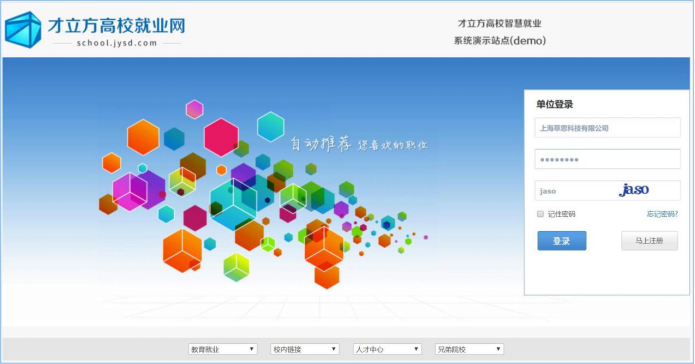Focus the company name input field

click(x=607, y=128)
